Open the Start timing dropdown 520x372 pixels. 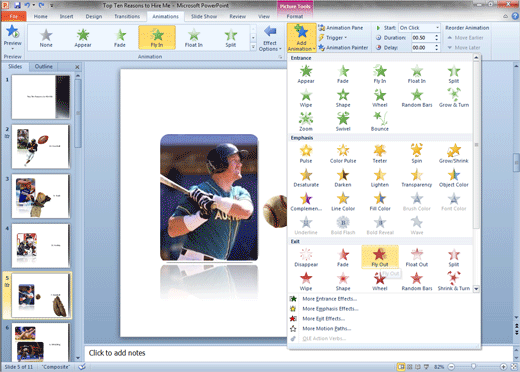[419, 28]
